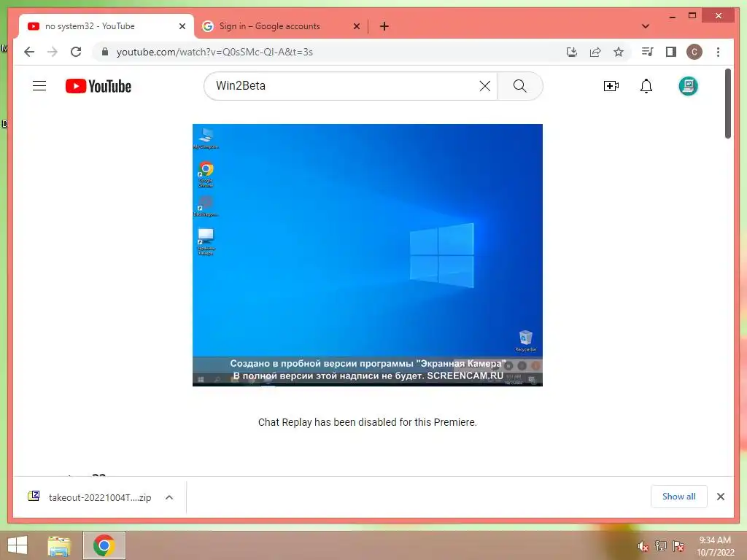Expand the tab search dropdown arrow
Image resolution: width=747 pixels, height=560 pixels.
pos(646,26)
